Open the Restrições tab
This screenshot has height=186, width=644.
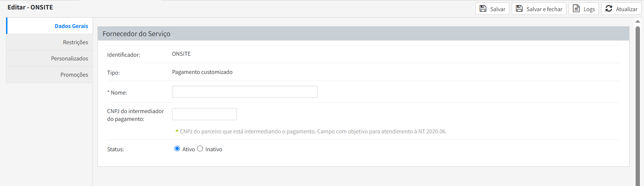75,42
